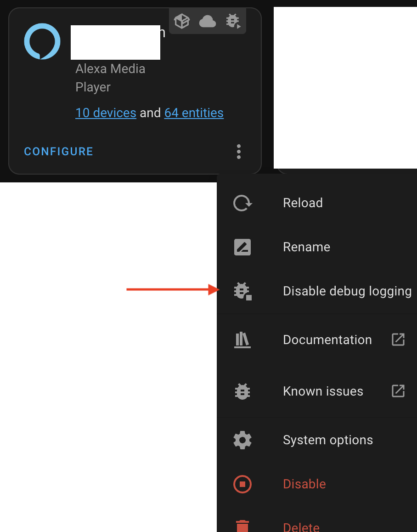
Task: Open System options
Action: 328,440
